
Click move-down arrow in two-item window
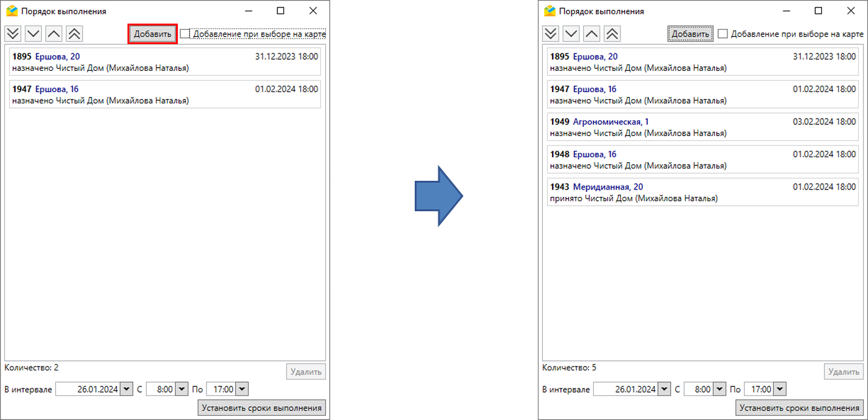[33, 34]
